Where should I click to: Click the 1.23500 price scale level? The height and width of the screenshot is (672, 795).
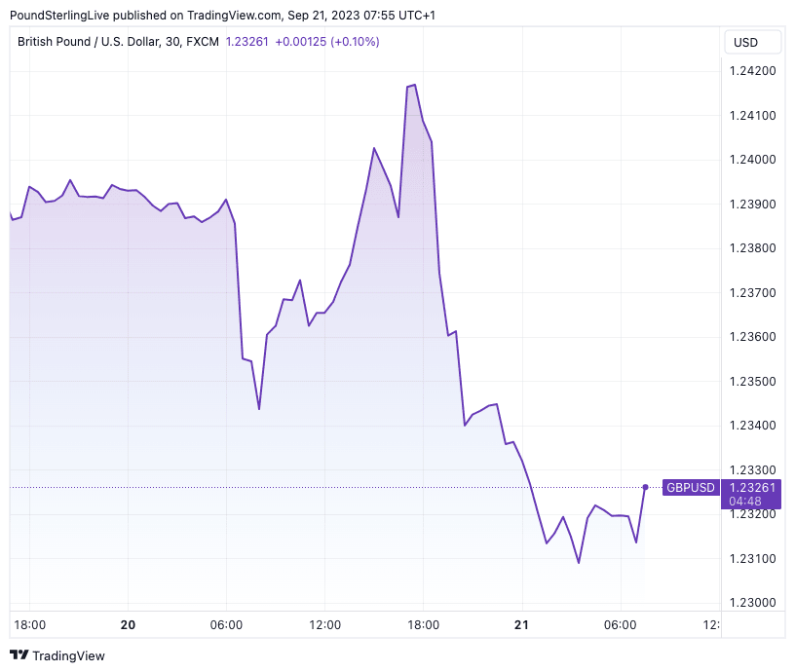coord(752,382)
